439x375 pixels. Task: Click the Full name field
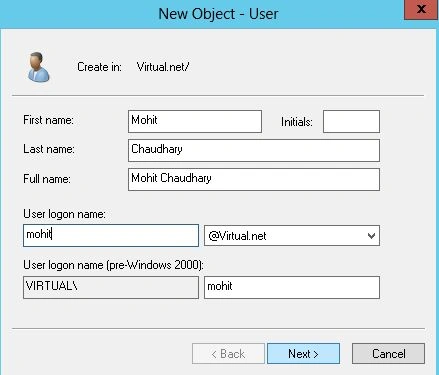(x=254, y=179)
